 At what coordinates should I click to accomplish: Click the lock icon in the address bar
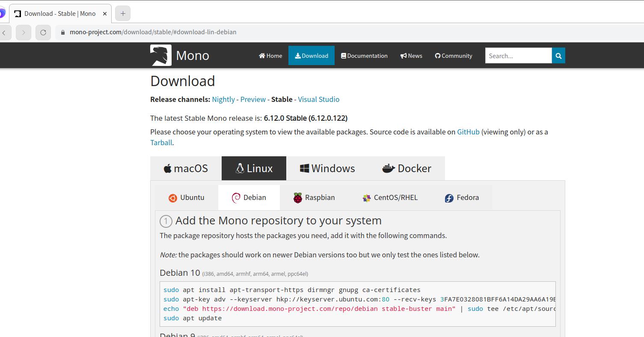pos(63,32)
